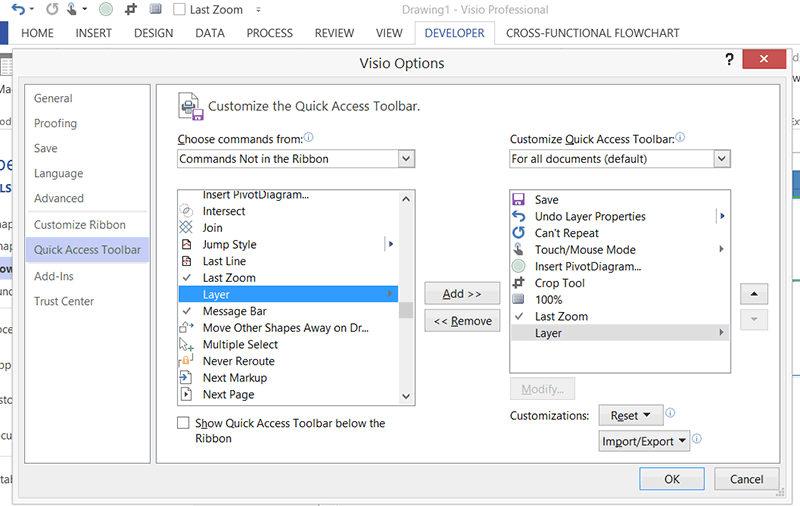The width and height of the screenshot is (800, 506).
Task: Select Can't Repeat in toolbar list
Action: coord(619,233)
